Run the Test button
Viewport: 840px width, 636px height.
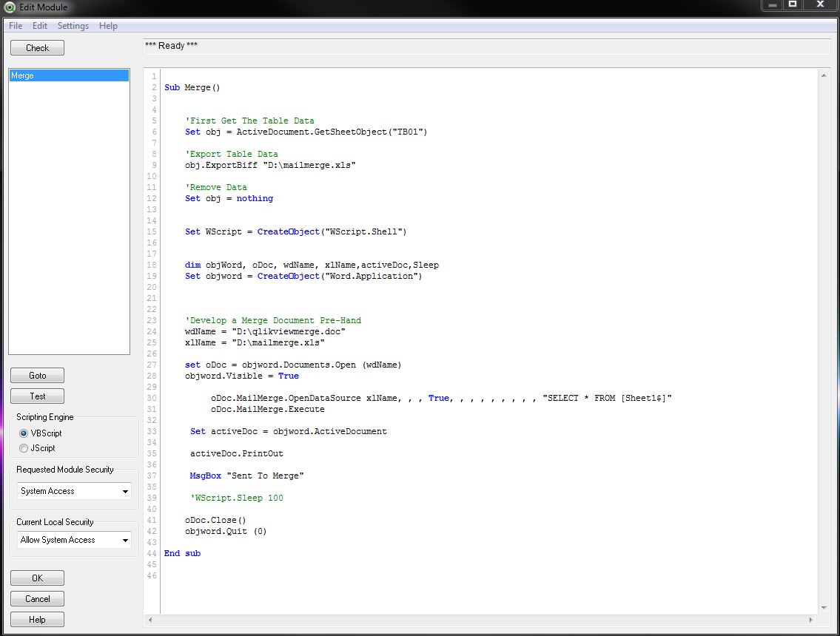37,396
